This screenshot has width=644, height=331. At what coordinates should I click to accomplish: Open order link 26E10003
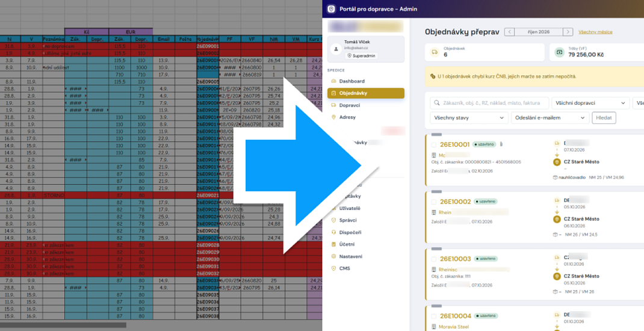tap(455, 259)
